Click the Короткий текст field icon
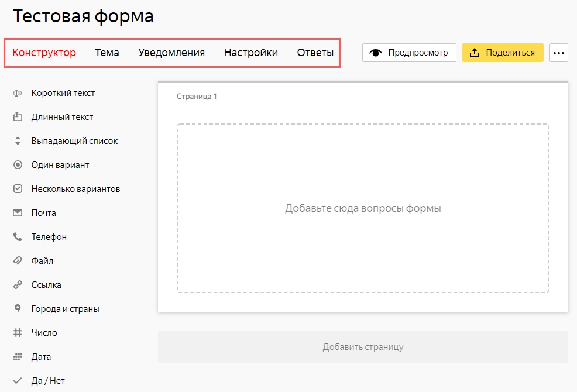Screen dimensions: 577x392 pyautogui.click(x=18, y=93)
